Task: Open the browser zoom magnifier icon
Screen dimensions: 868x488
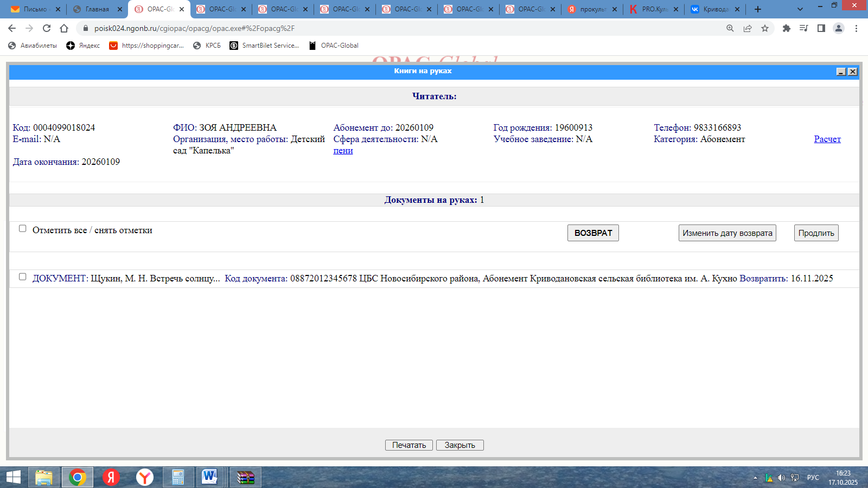Action: pos(730,28)
